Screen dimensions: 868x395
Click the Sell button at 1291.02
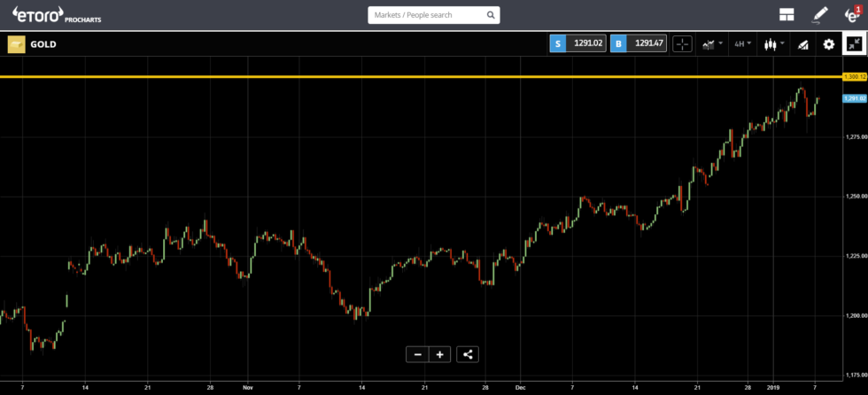pos(577,43)
